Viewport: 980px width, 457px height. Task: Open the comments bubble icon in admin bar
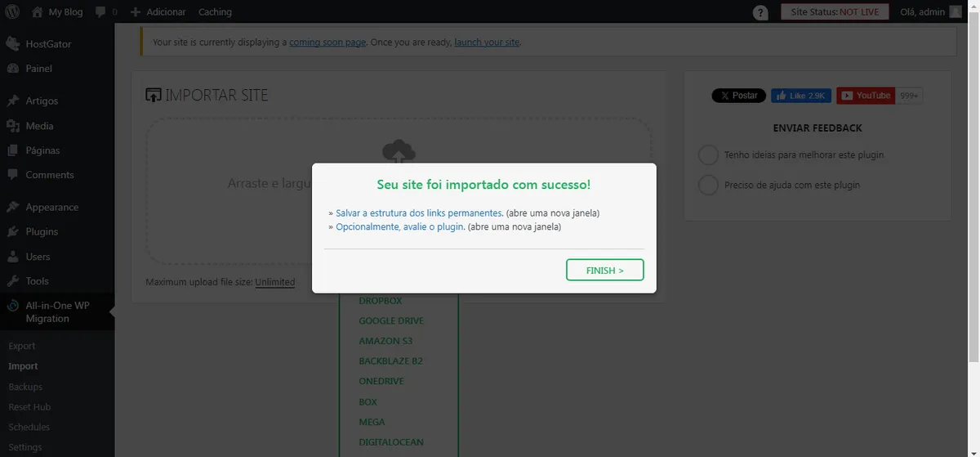[101, 12]
